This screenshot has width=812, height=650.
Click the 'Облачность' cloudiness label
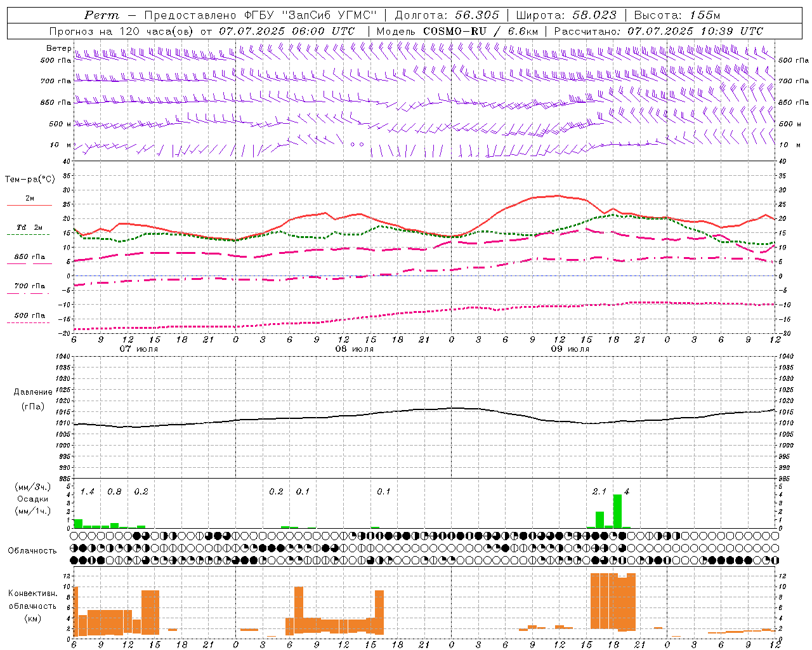[32, 550]
